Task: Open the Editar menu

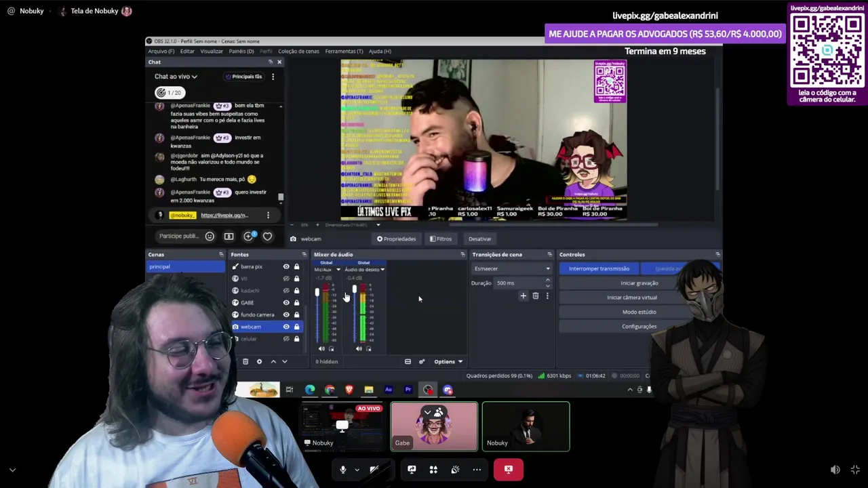Action: (187, 51)
